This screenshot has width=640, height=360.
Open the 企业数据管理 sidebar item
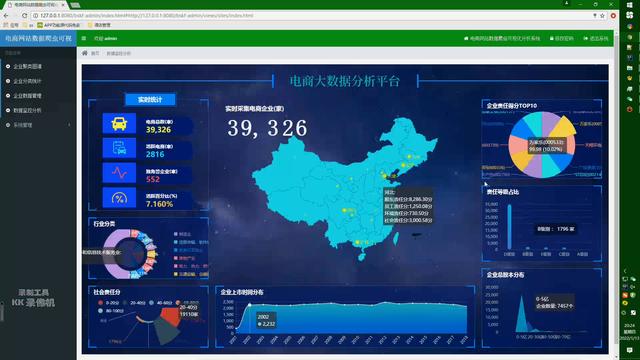click(x=38, y=96)
